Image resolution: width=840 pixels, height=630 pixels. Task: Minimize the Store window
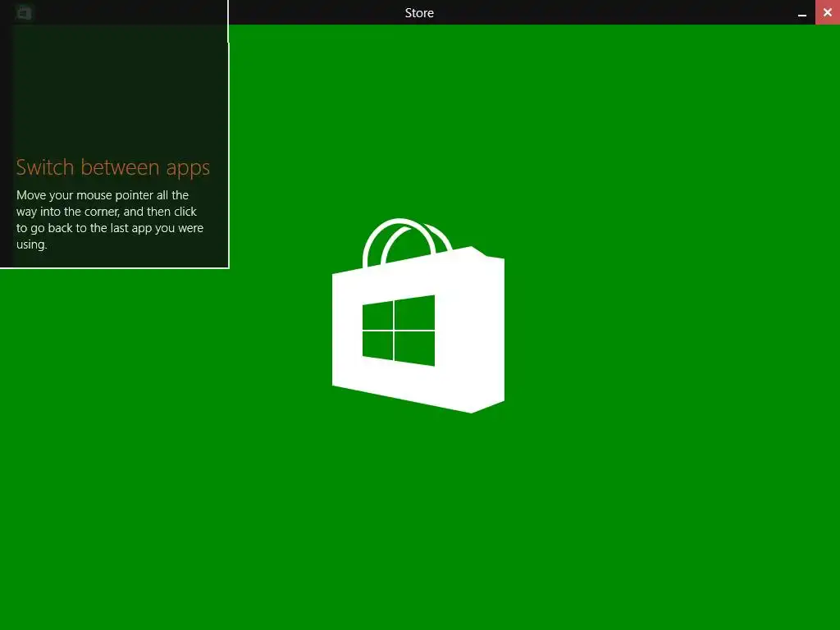pos(802,13)
